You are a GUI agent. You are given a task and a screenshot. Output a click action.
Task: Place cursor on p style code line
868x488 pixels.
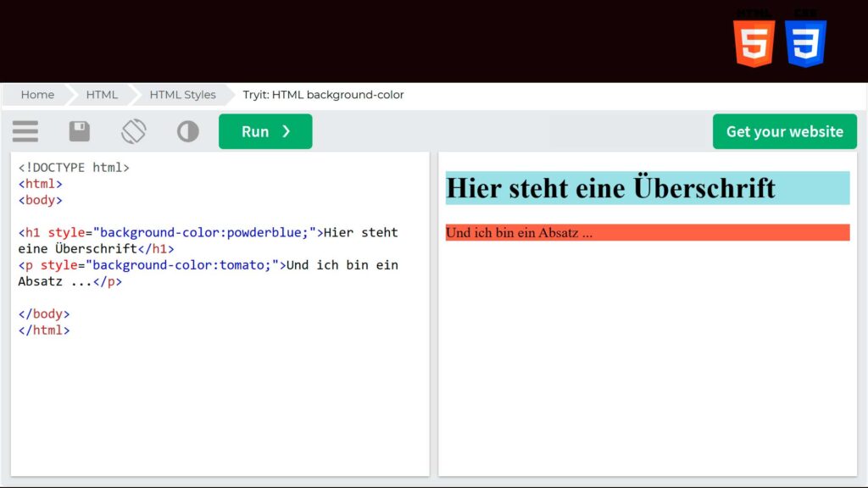pyautogui.click(x=208, y=265)
